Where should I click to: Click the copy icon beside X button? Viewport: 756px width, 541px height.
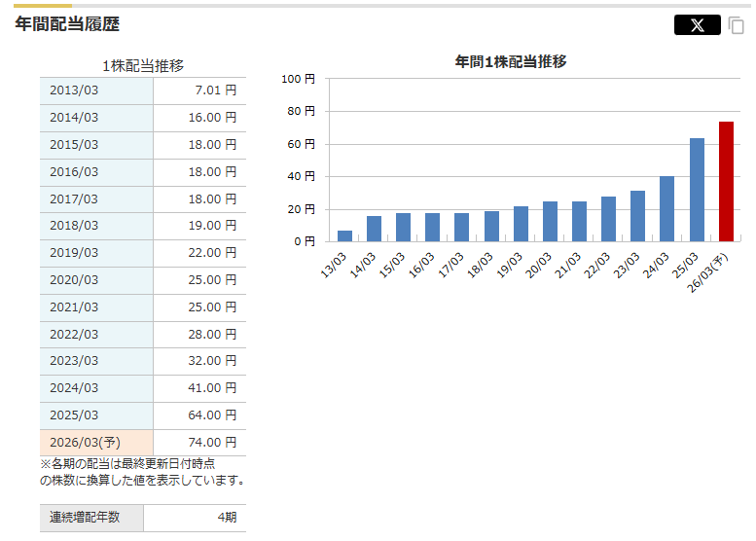[x=737, y=25]
